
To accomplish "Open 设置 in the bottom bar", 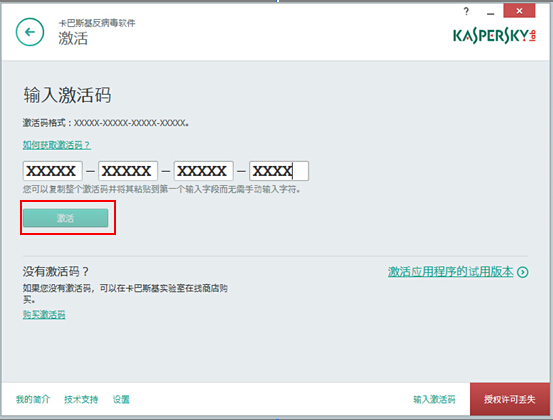I will coord(121,400).
